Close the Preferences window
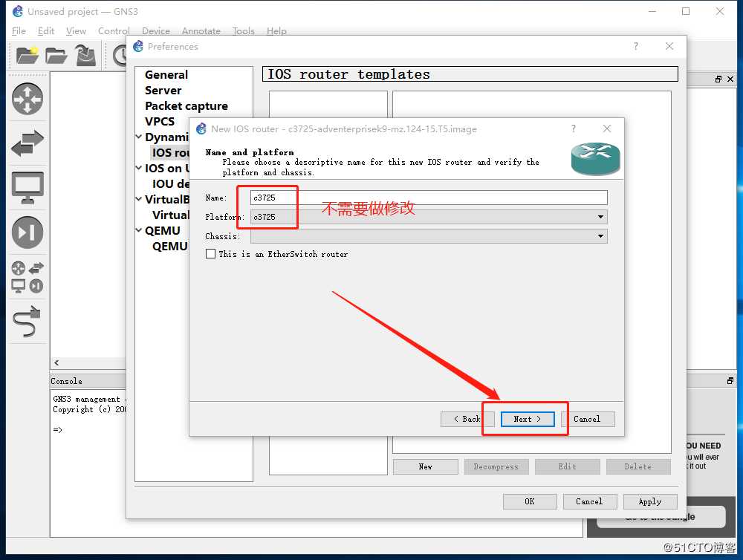743x560 pixels. coord(669,46)
